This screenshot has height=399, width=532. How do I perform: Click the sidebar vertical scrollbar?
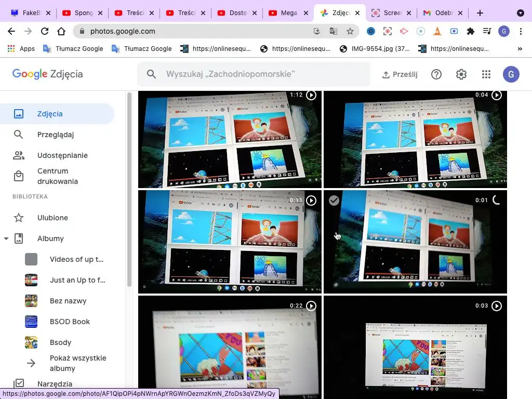[129, 189]
